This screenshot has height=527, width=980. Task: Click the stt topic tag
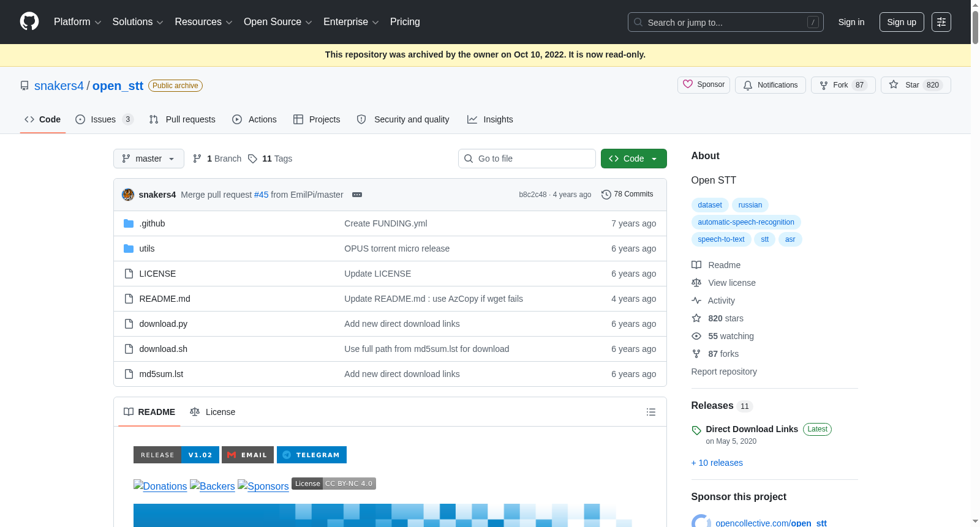click(765, 239)
